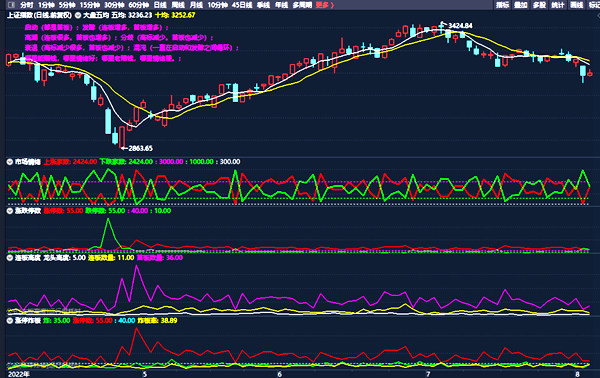Select the 5分钟 period tab
The width and height of the screenshot is (600, 378).
pos(67,5)
